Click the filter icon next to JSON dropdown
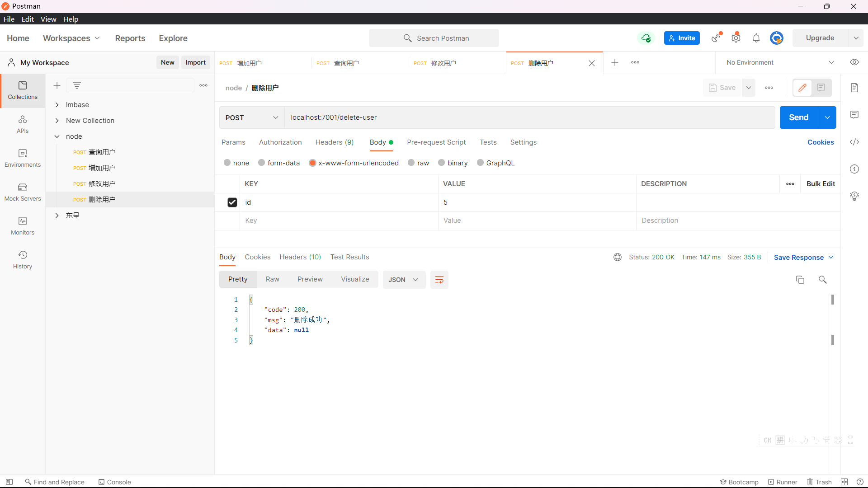Image resolution: width=868 pixels, height=488 pixels. pos(439,279)
